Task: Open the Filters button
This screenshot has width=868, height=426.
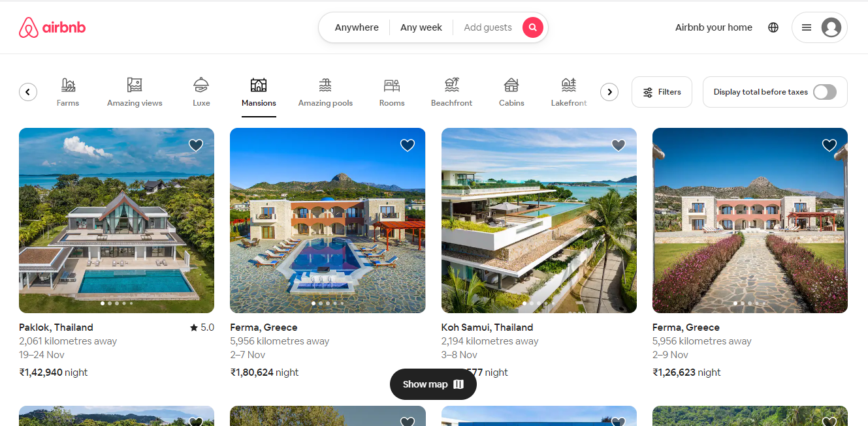Action: pyautogui.click(x=662, y=92)
